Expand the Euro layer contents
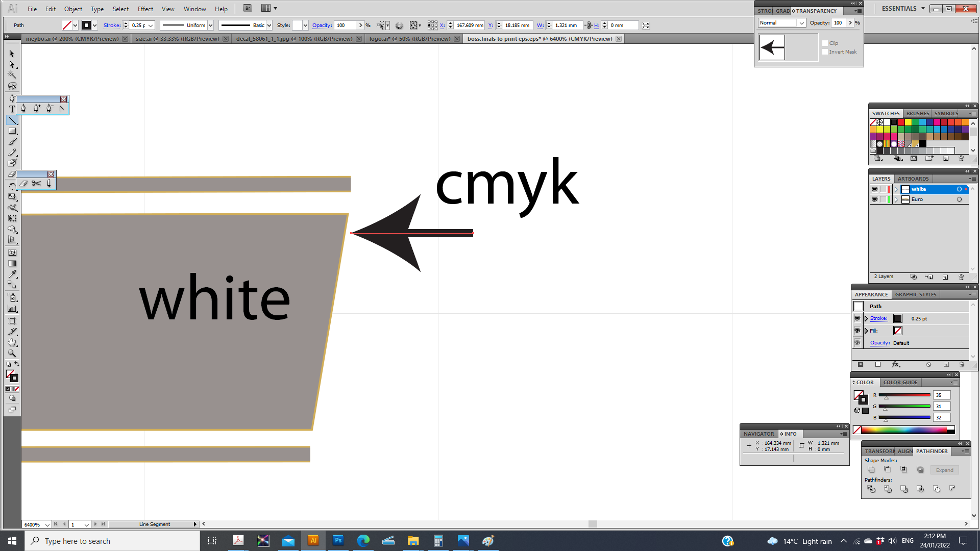980x551 pixels. point(896,199)
